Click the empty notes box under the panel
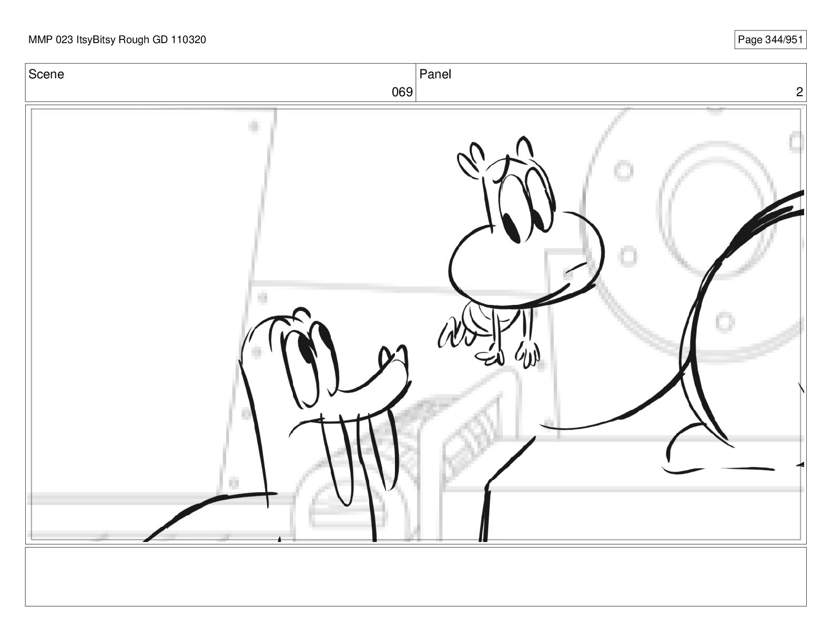832x644 pixels. click(416, 577)
